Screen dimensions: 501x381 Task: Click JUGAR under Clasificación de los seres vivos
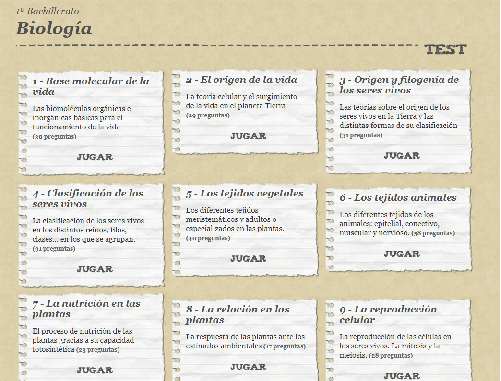(x=95, y=269)
